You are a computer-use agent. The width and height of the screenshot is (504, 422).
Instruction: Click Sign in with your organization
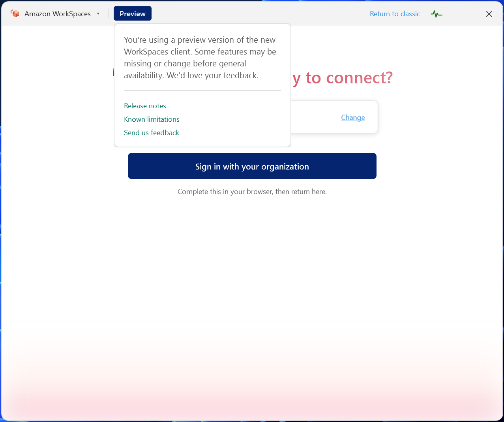pos(252,166)
